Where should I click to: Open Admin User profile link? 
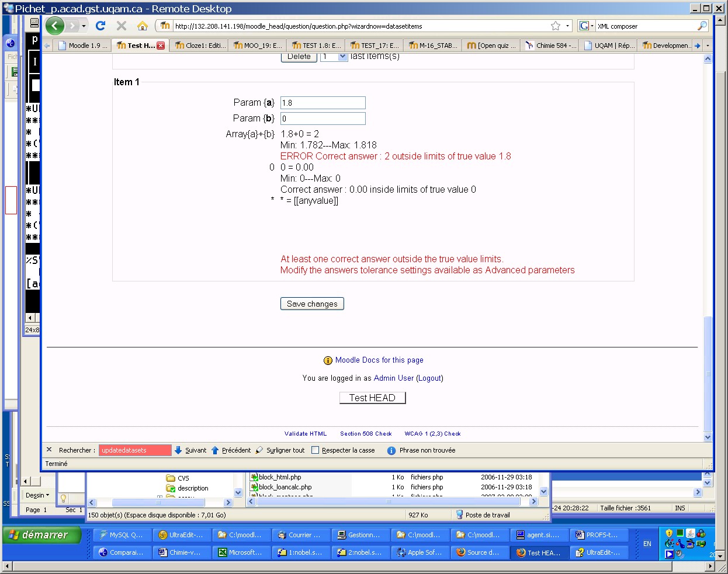(x=393, y=378)
